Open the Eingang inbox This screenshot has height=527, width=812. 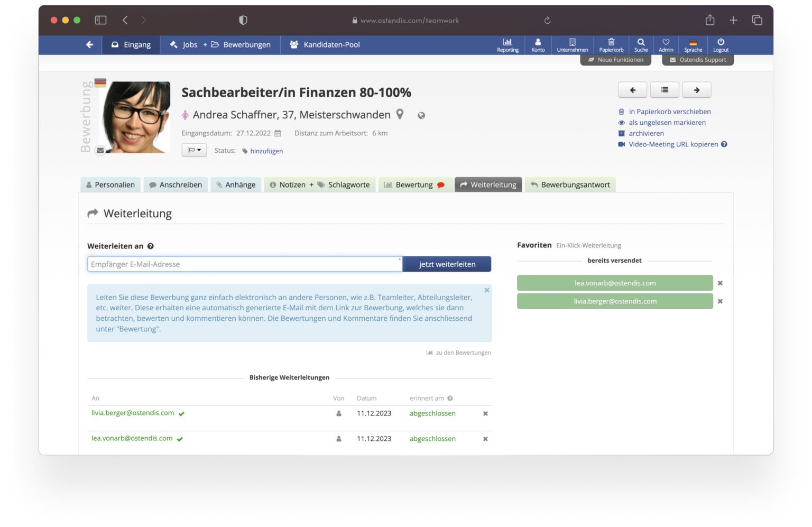(x=131, y=44)
